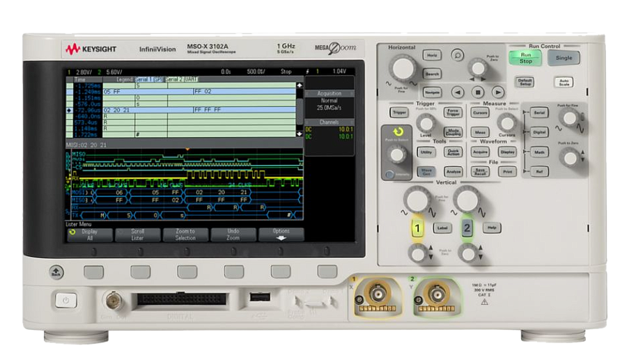Viewport: 627px width, 364px height.
Task: Toggle the Wave Gen key
Action: coord(426,171)
